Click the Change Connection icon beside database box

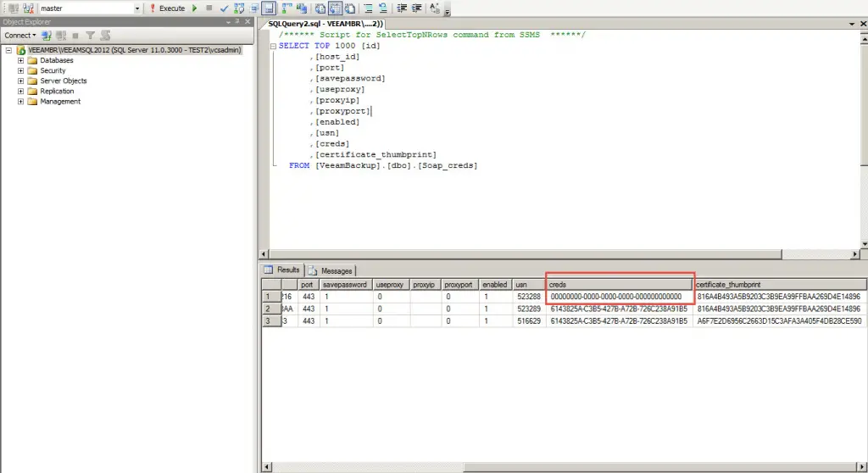tap(28, 8)
